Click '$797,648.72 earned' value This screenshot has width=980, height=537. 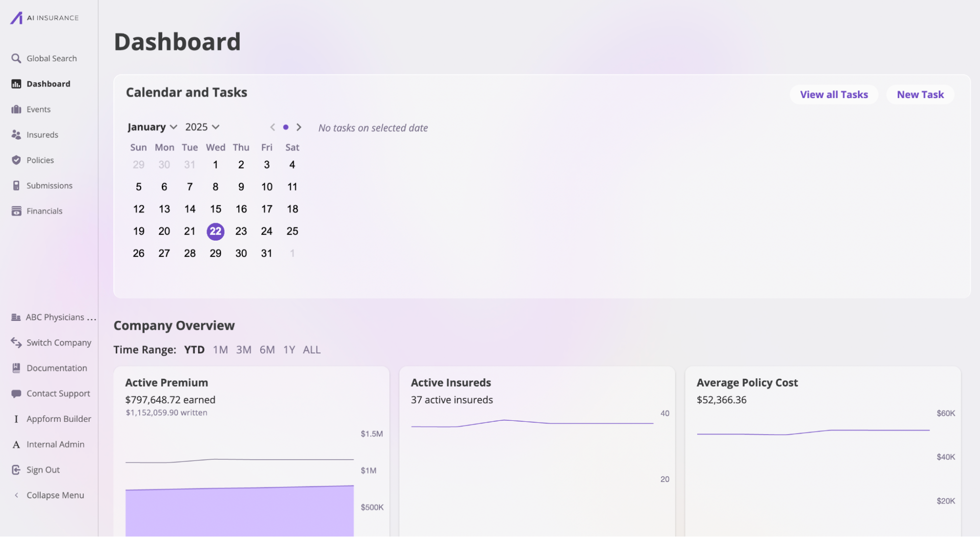(x=170, y=400)
